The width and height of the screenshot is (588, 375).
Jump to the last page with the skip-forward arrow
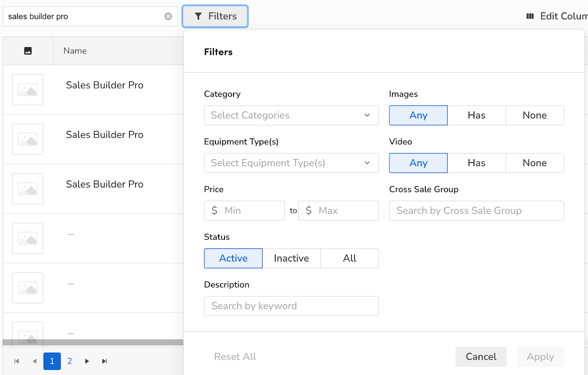coord(105,361)
